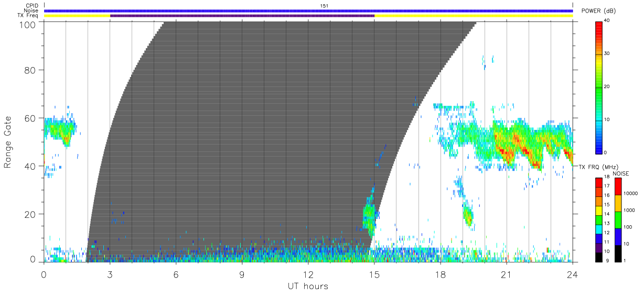Click the scatter echo patch near 19 UT
This screenshot has width=644, height=297.
tap(467, 216)
